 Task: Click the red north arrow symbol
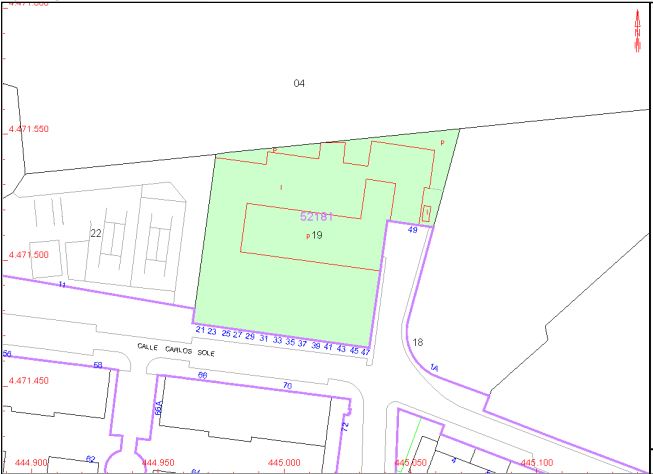tap(637, 28)
